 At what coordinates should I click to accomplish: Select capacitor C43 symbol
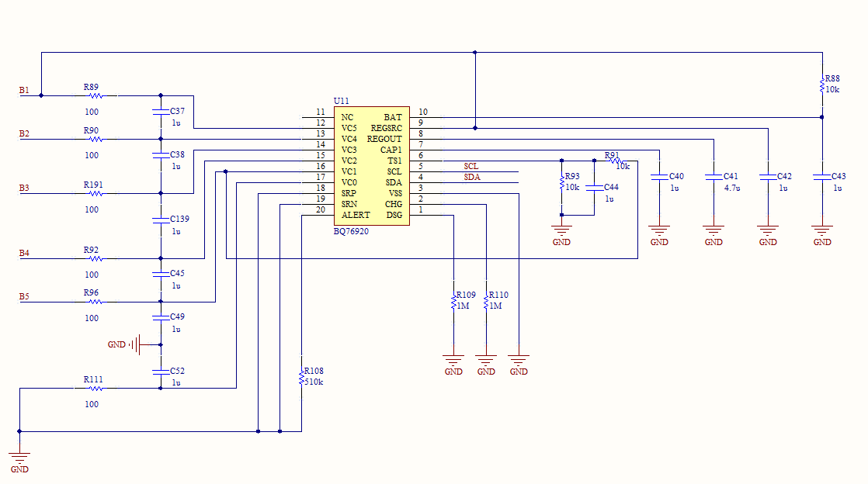click(x=822, y=177)
